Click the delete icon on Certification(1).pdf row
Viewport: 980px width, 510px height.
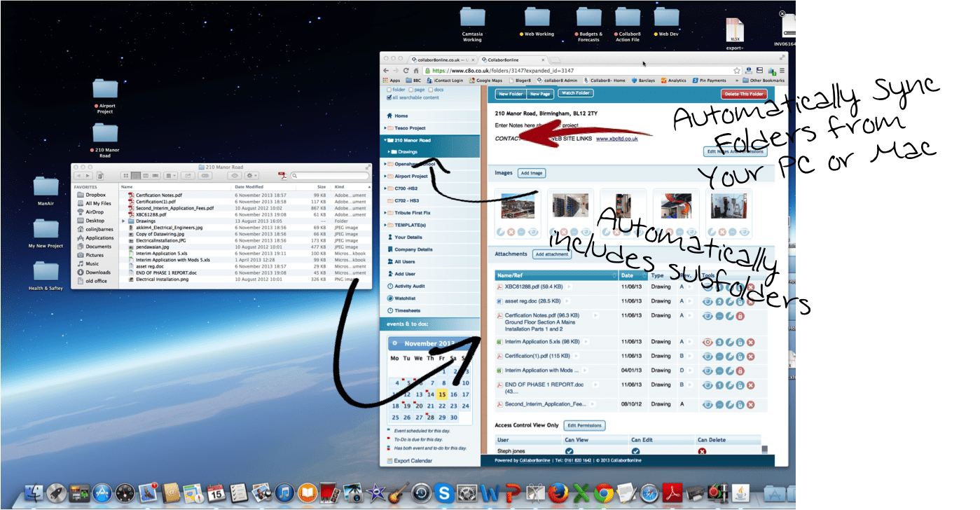[x=750, y=357]
